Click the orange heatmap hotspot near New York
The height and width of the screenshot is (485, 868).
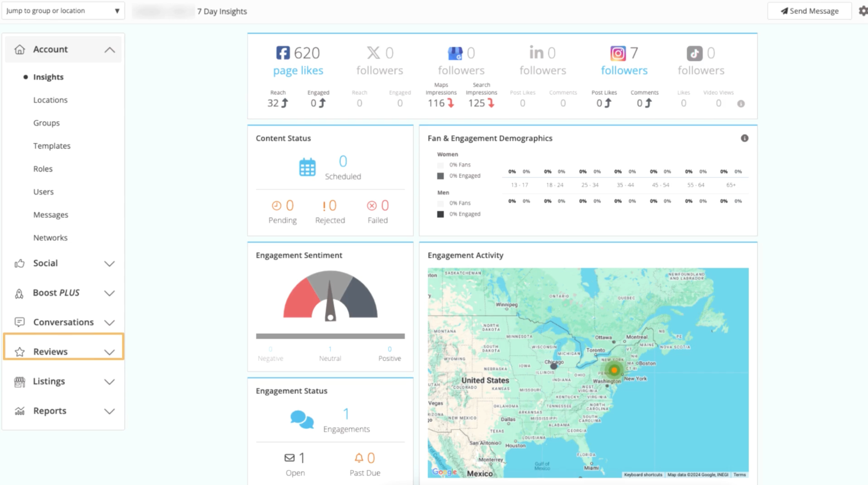pos(614,370)
